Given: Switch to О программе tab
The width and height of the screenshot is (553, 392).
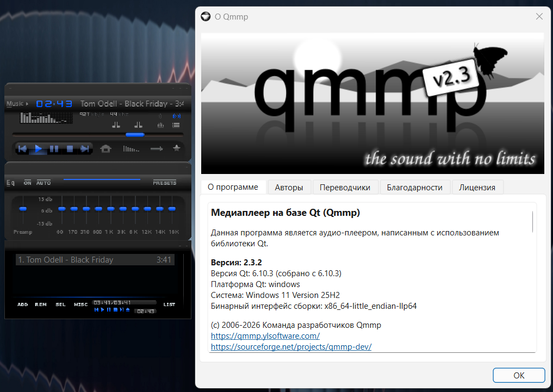Looking at the screenshot, I should (x=233, y=187).
